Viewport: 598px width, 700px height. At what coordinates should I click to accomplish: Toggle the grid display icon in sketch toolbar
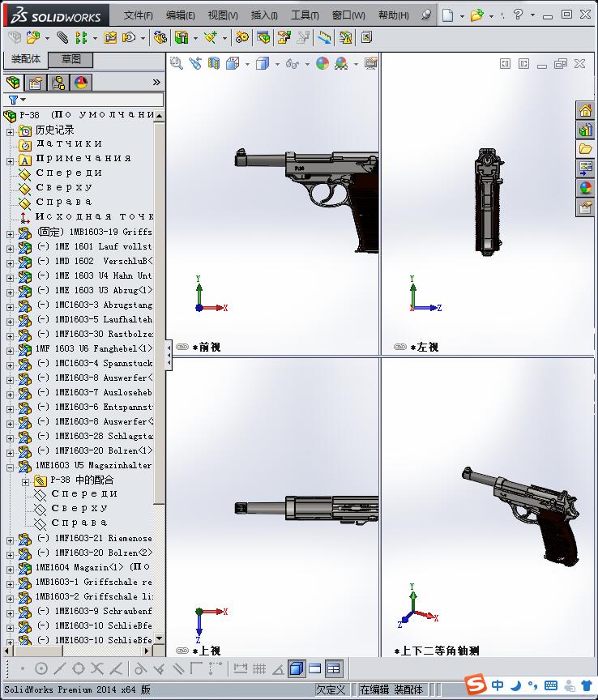point(259,668)
